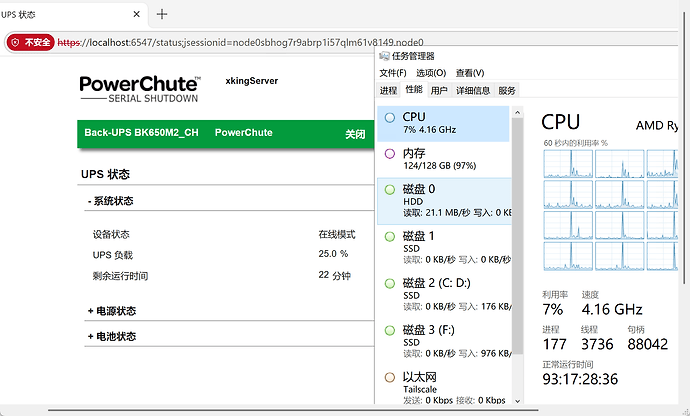
Task: Click the 在线模式 device status value
Action: tap(337, 235)
